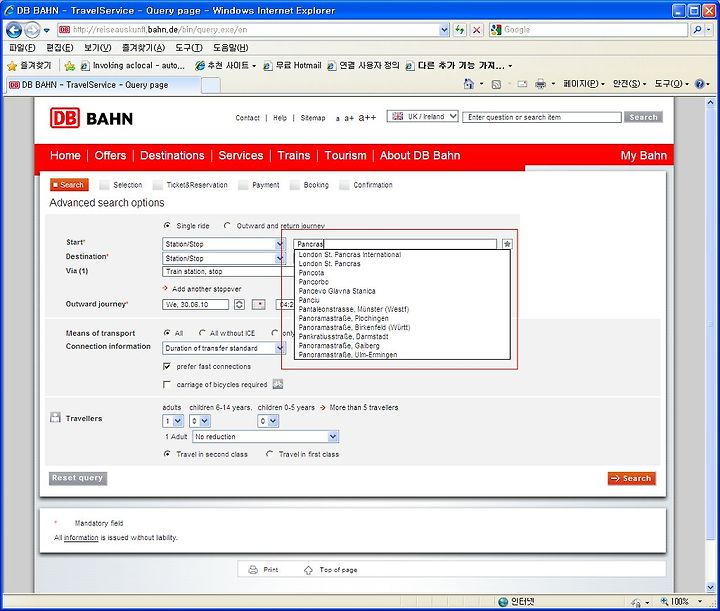This screenshot has height=611, width=720.
Task: Open Start Station/Stop type dropdown
Action: pyautogui.click(x=224, y=244)
